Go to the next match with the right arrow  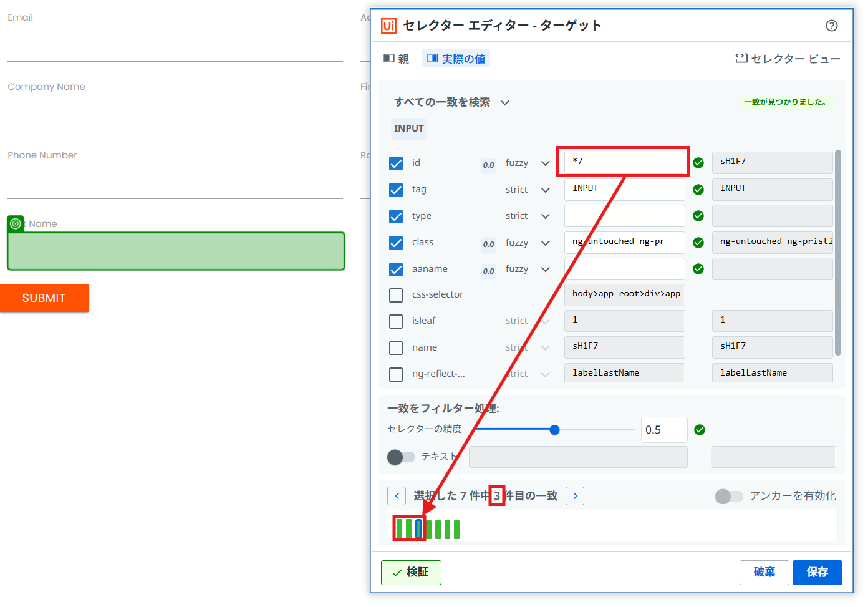575,496
